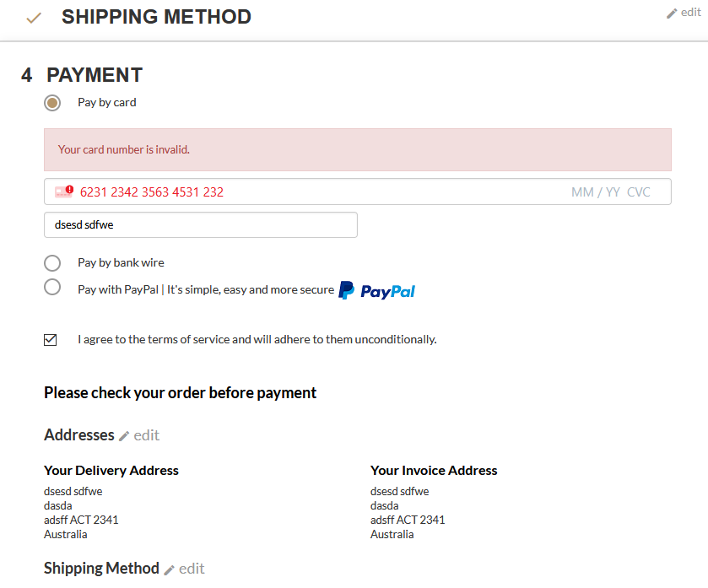Click the pencil icon next to Shipping Method
The height and width of the screenshot is (588, 708).
(169, 569)
